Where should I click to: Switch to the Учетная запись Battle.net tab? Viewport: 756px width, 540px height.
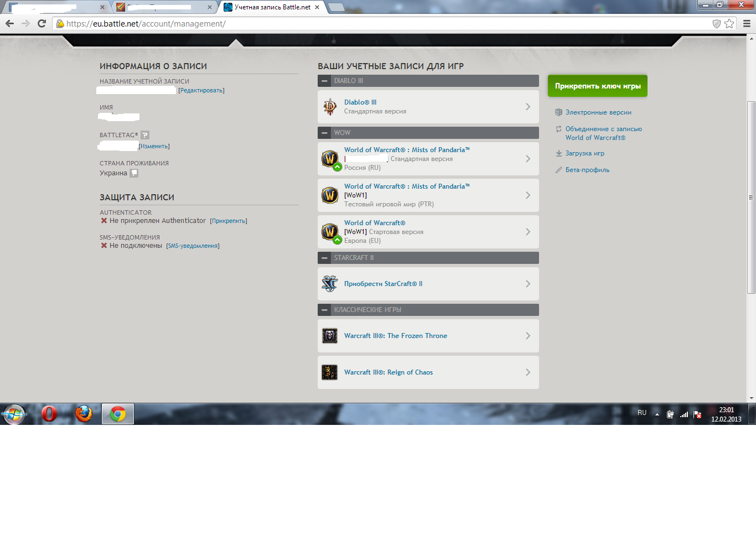point(272,7)
